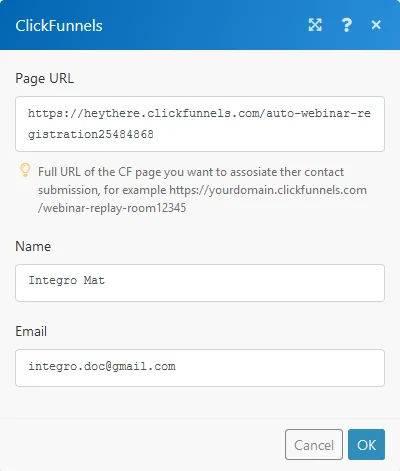400x471 pixels.
Task: Click the ClickFunnels dialog title
Action: 59,26
